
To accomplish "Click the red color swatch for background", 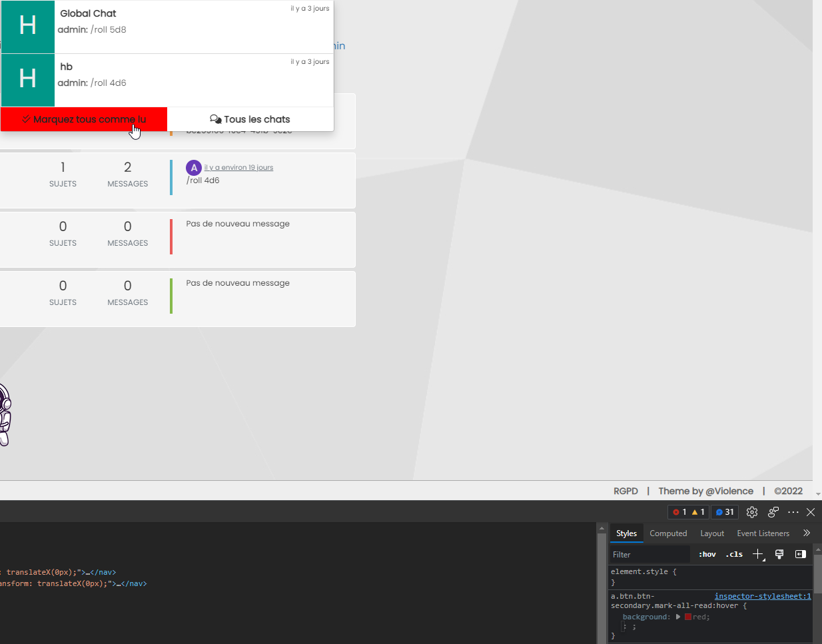I will point(688,617).
